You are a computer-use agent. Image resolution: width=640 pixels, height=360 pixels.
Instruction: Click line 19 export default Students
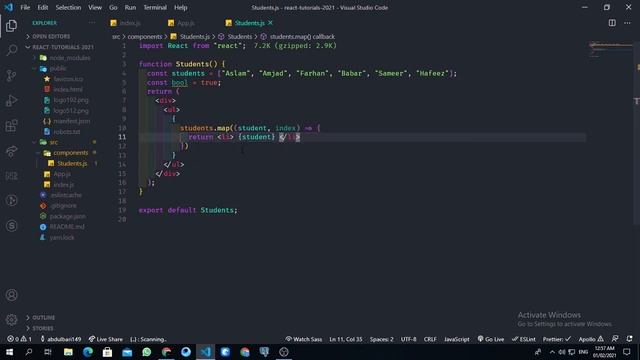188,210
